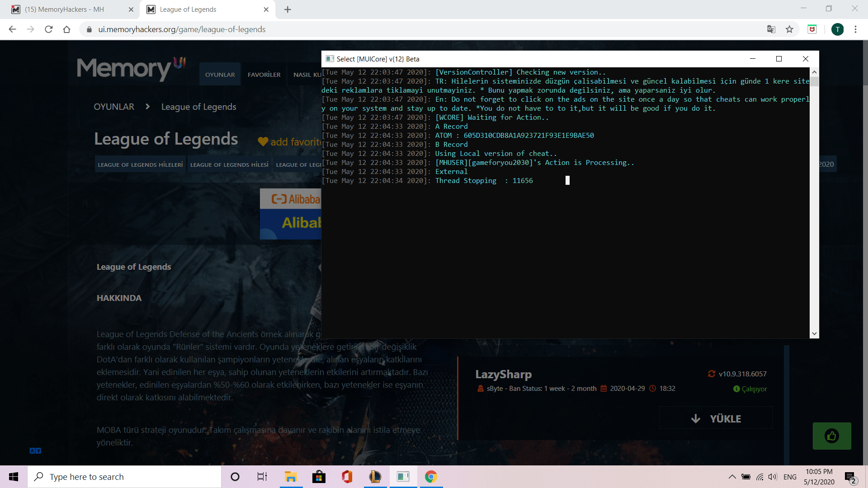
Task: Open the Wi-Fi network tray icon
Action: [759, 477]
